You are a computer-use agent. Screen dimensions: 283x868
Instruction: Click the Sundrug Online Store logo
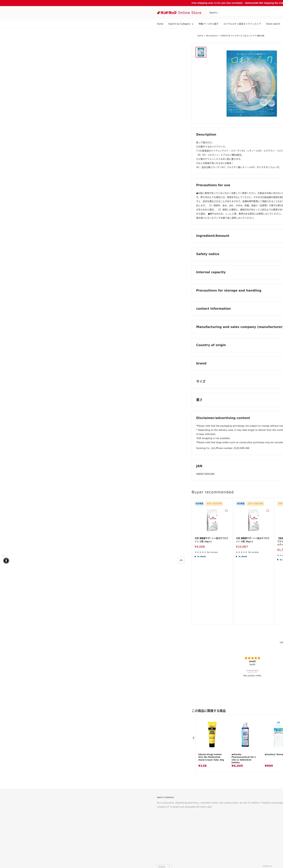[x=179, y=13]
